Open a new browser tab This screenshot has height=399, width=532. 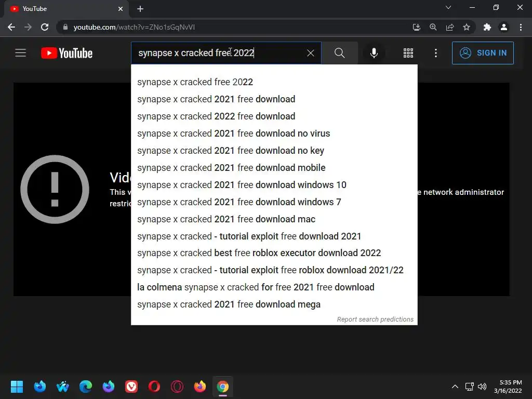click(140, 9)
